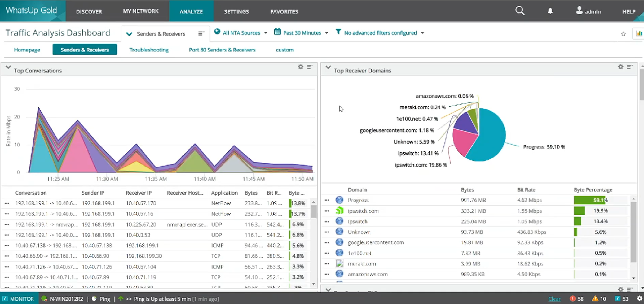Viewport: 644px width, 304px height.
Task: Click receiver host nmvraplexer.se… cell
Action: point(188,224)
